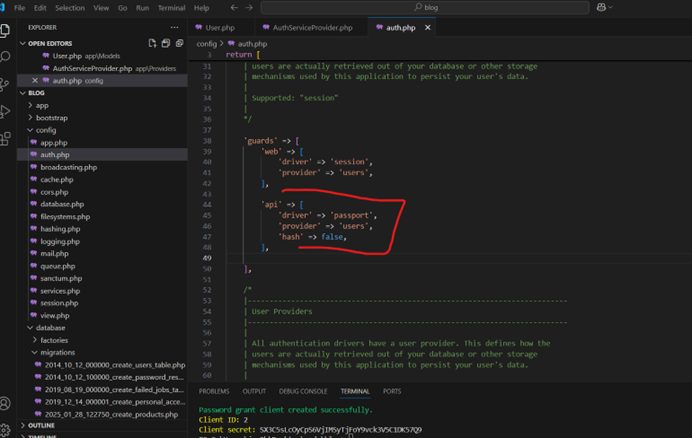Collapse the Open Editors section

coord(50,44)
